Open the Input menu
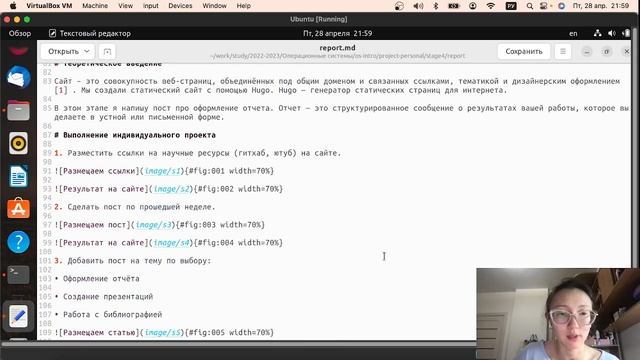Viewport: 640px width, 360px height. click(151, 6)
